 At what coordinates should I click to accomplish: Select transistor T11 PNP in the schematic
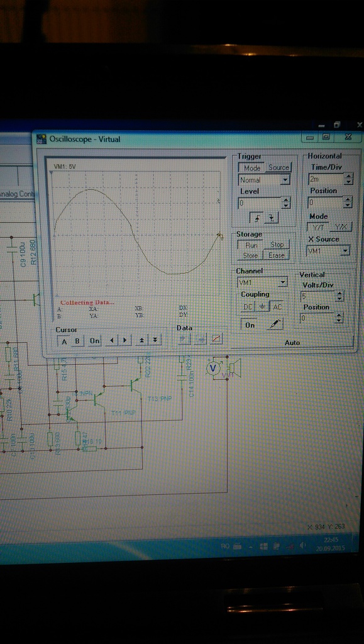coord(99,399)
